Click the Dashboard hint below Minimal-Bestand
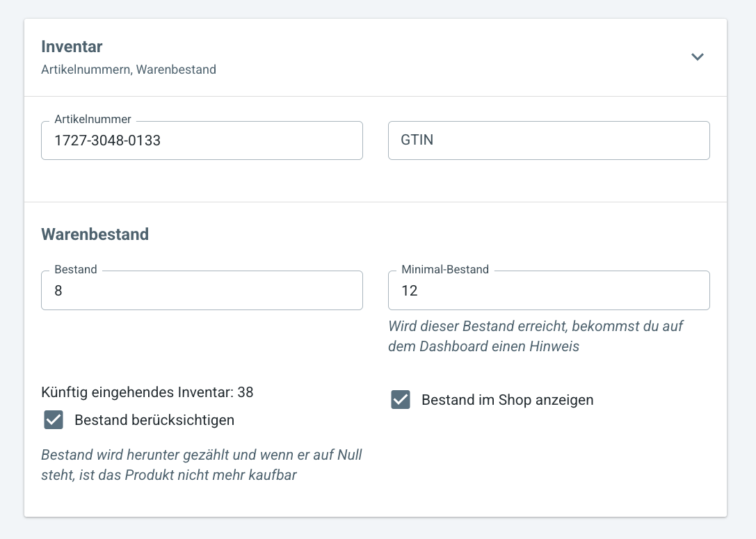 (x=536, y=336)
